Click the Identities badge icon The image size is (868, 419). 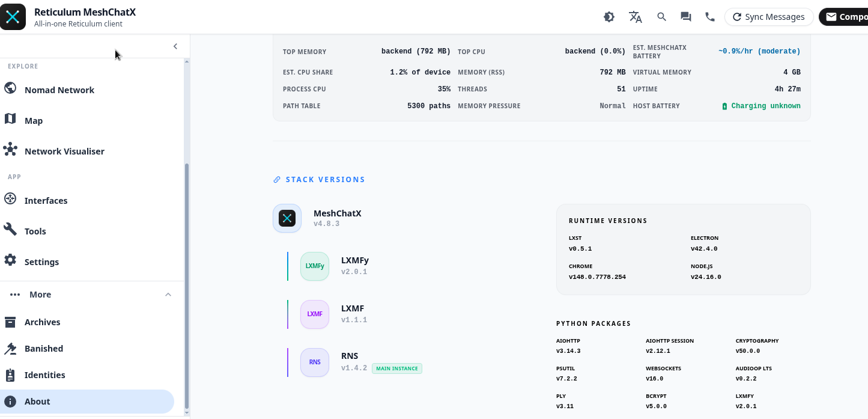pos(10,375)
